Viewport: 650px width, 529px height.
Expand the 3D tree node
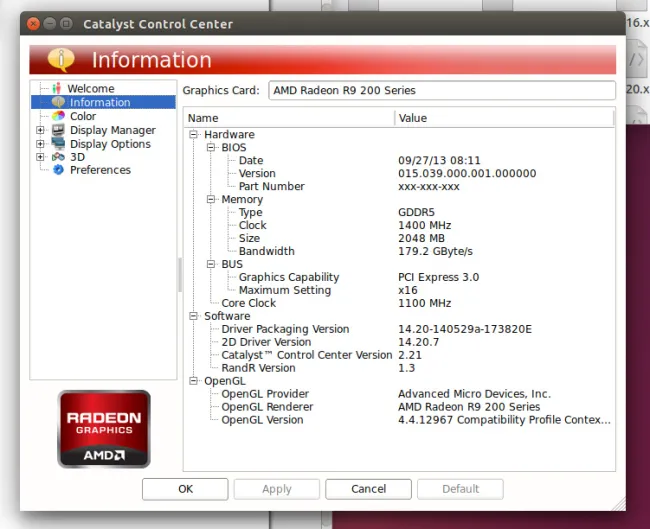tap(40, 157)
